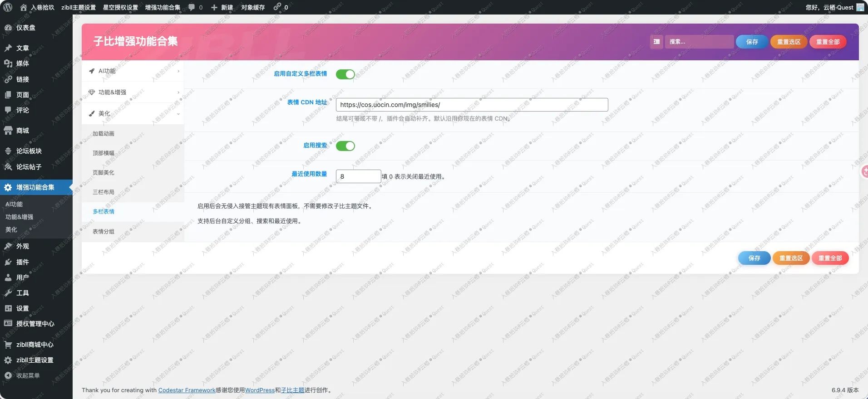Open the 外观 appearance brush icon
This screenshot has width=868, height=399.
8,246
